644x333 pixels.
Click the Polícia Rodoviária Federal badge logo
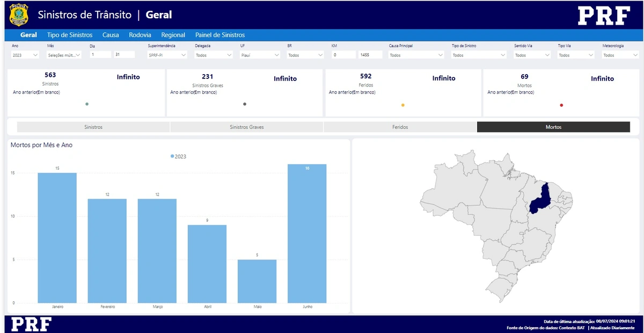click(19, 15)
